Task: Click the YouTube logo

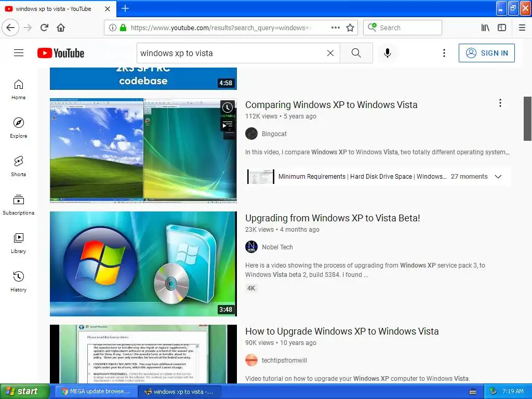Action: pos(61,53)
